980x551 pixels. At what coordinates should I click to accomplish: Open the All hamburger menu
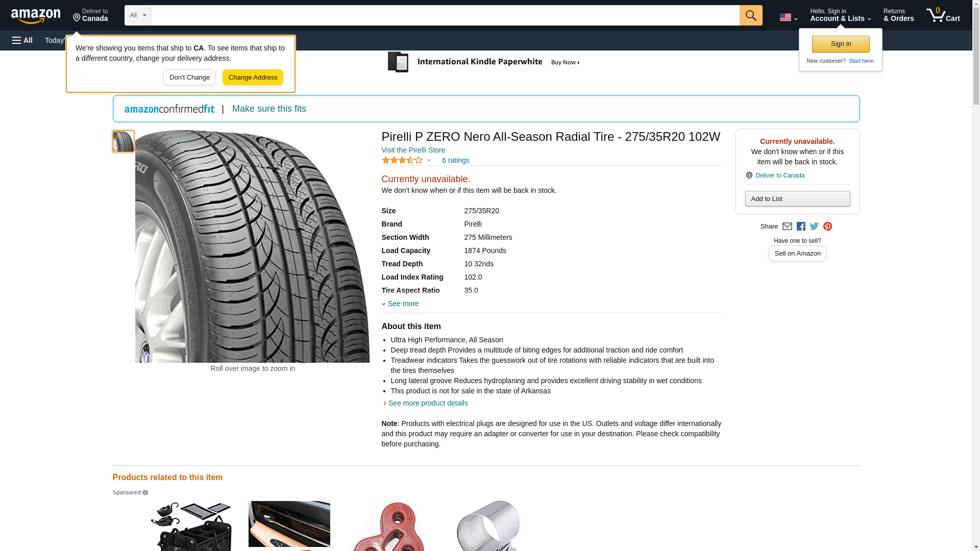22,40
